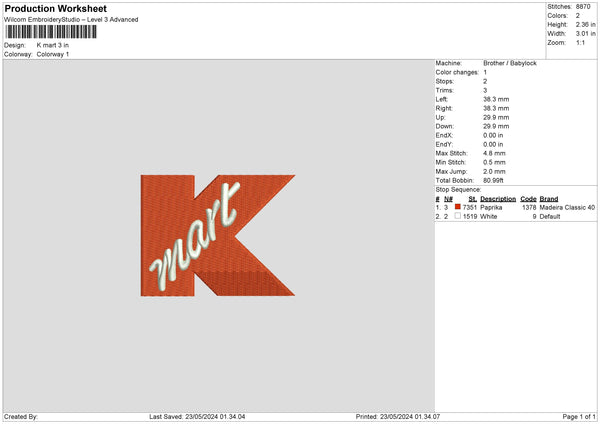Click the 'Code' column header
Screen dimensions: 600x424
[x=528, y=199]
